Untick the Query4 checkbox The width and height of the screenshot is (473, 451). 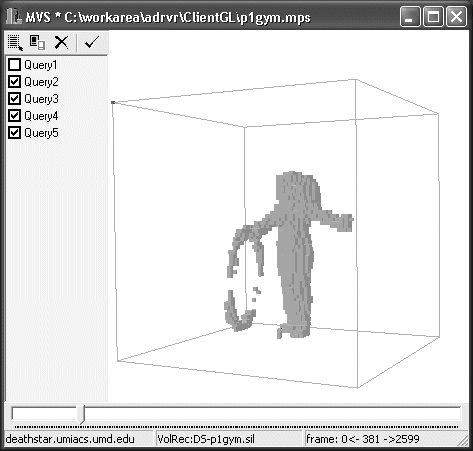click(14, 116)
